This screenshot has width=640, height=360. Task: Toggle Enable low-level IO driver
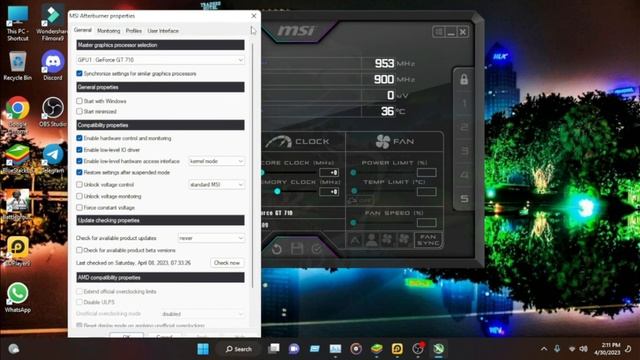pyautogui.click(x=79, y=150)
